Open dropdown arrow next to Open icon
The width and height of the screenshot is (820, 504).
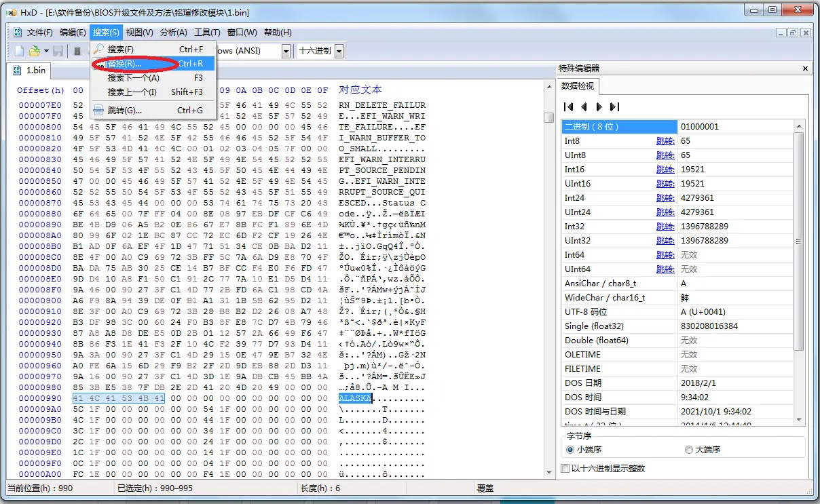pos(46,51)
